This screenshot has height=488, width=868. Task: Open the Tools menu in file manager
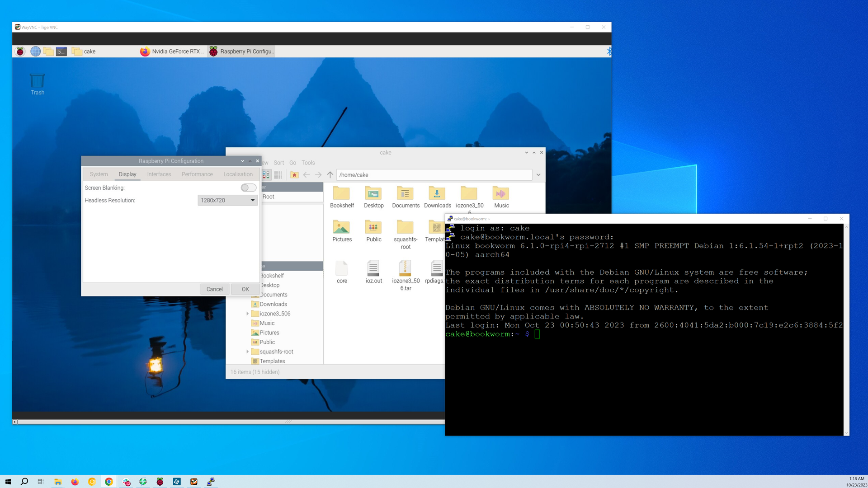coord(308,163)
